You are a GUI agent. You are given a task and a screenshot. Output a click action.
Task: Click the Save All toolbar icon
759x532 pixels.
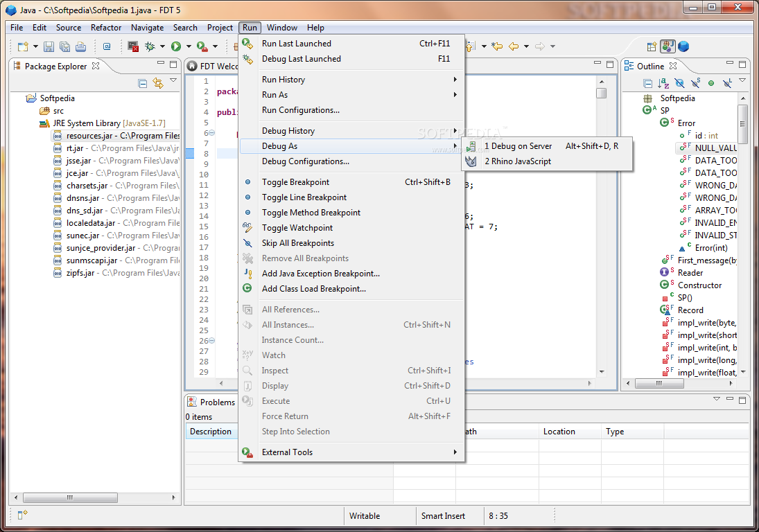[x=64, y=46]
